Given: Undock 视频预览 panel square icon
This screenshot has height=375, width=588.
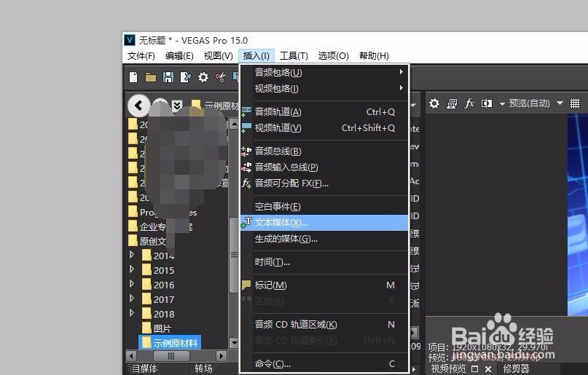Looking at the screenshot, I should coord(475,369).
